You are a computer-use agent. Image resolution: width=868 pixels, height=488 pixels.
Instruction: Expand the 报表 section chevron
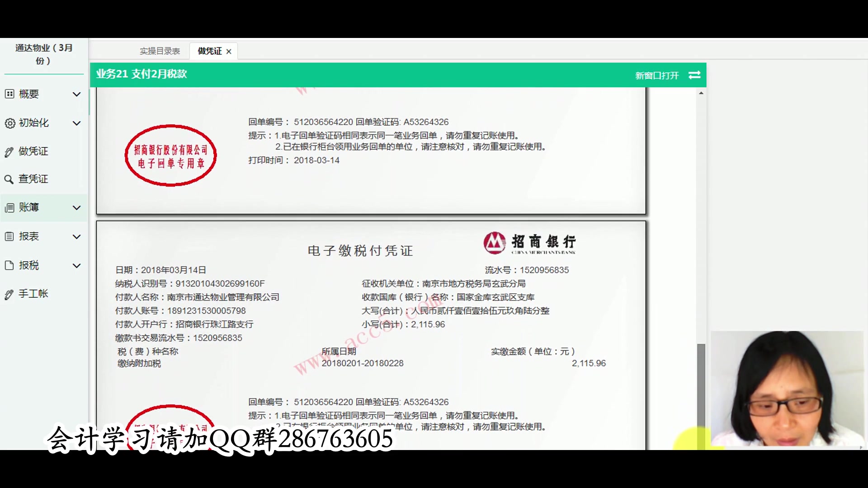(x=77, y=236)
